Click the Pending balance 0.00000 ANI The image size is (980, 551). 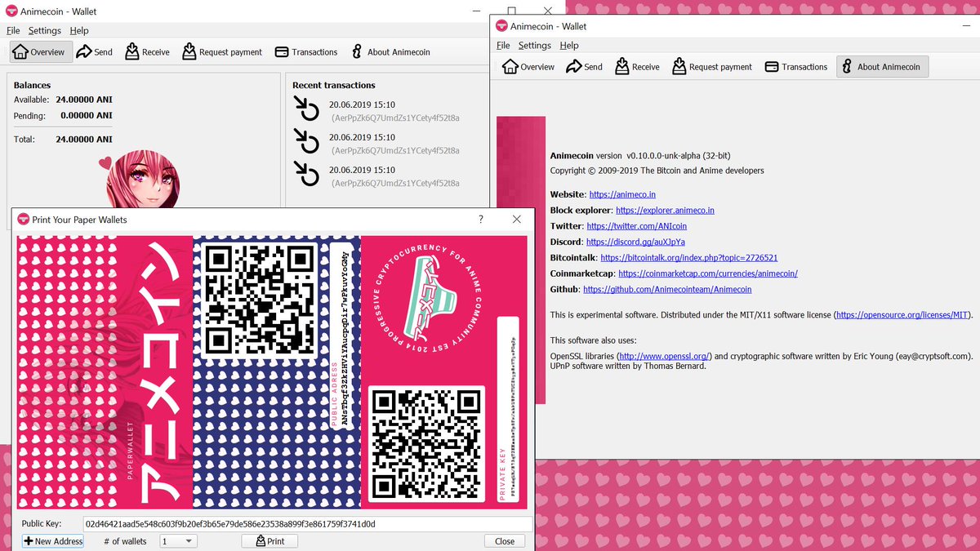click(86, 116)
